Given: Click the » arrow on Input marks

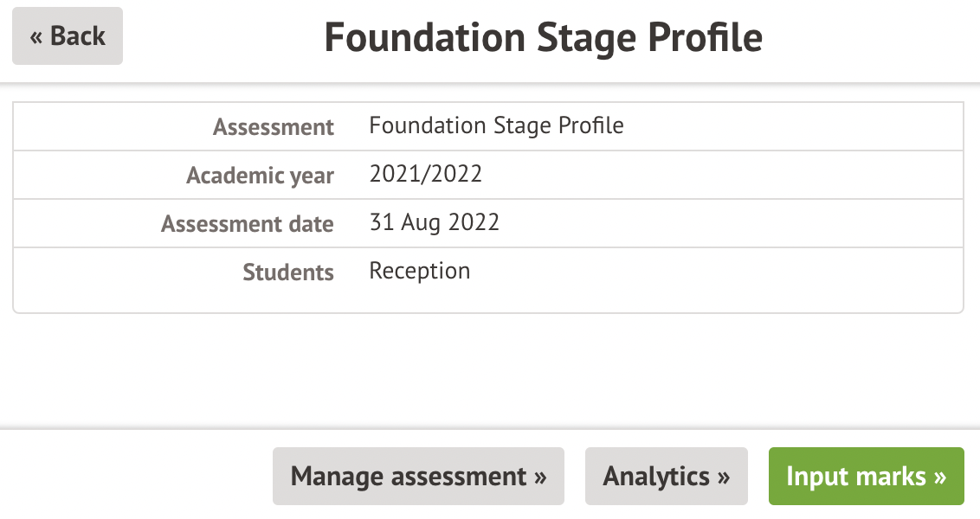Looking at the screenshot, I should [939, 477].
